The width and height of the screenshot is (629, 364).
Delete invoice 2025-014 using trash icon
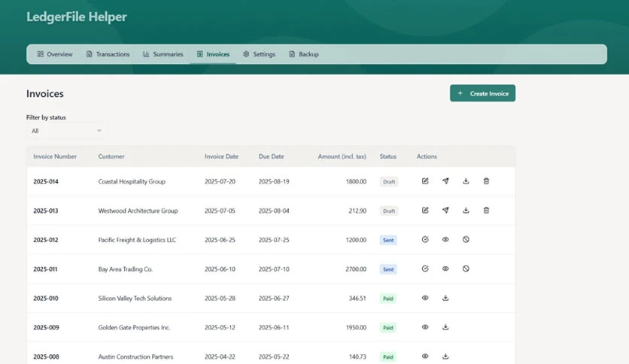coord(486,181)
